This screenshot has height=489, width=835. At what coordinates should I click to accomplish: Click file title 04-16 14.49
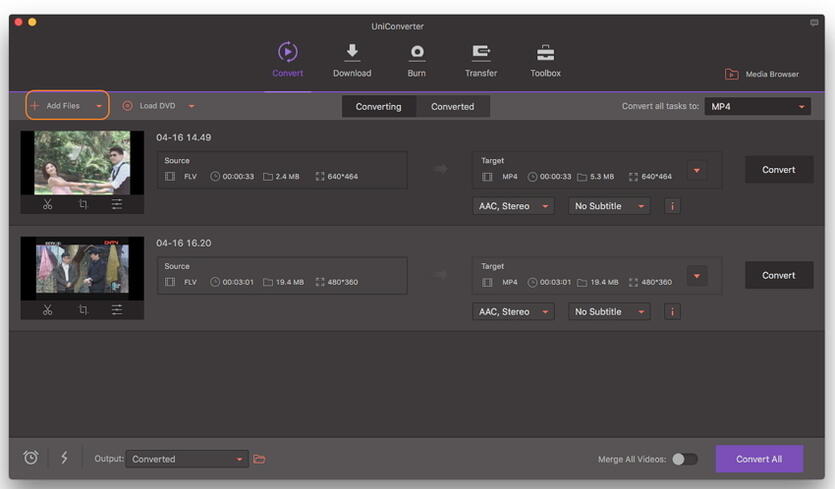(184, 137)
